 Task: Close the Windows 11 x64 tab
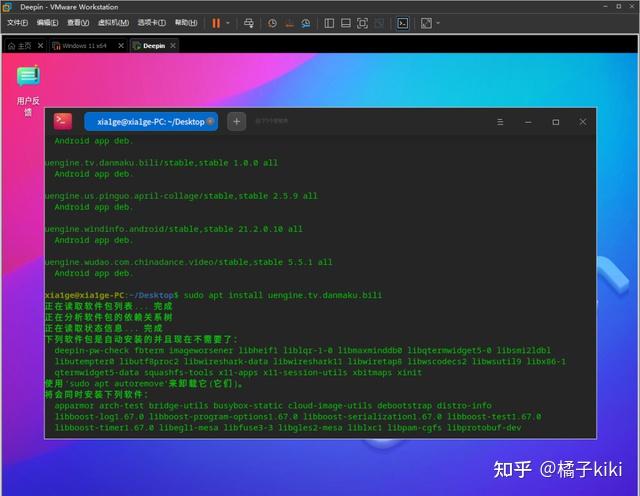(x=121, y=46)
